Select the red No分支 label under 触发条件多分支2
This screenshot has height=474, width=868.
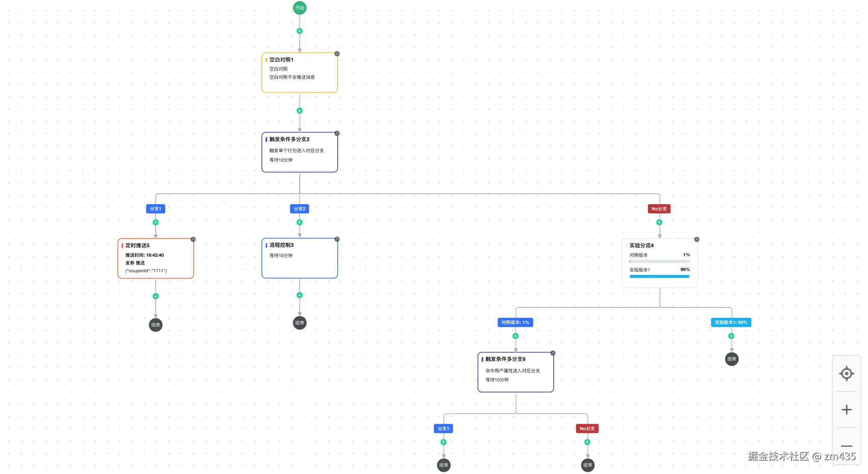point(659,209)
